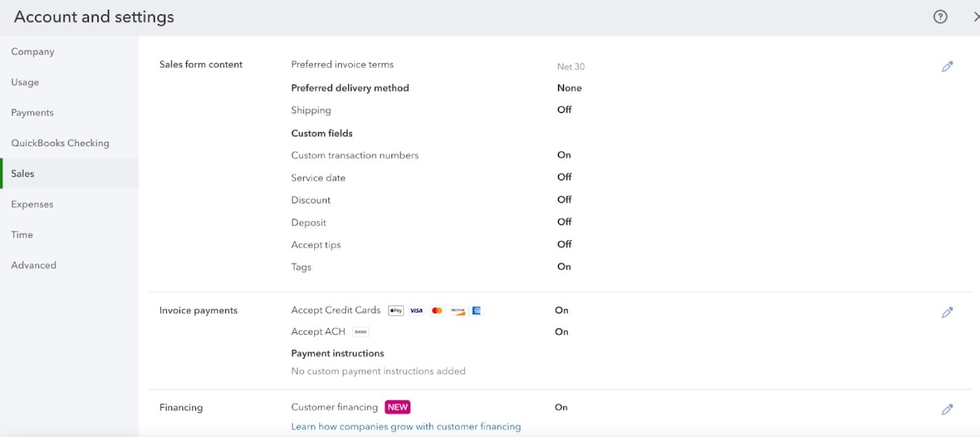Click the On value for Accept Credit Cards
Image resolution: width=980 pixels, height=437 pixels.
pos(561,310)
